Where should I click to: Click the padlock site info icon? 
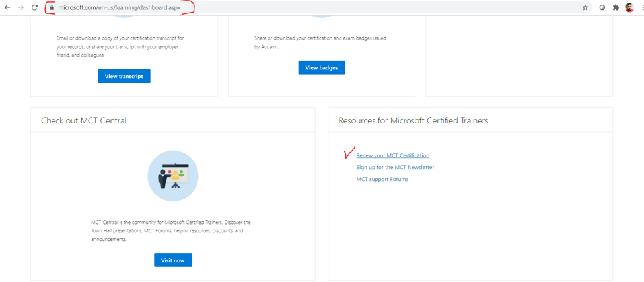click(52, 7)
